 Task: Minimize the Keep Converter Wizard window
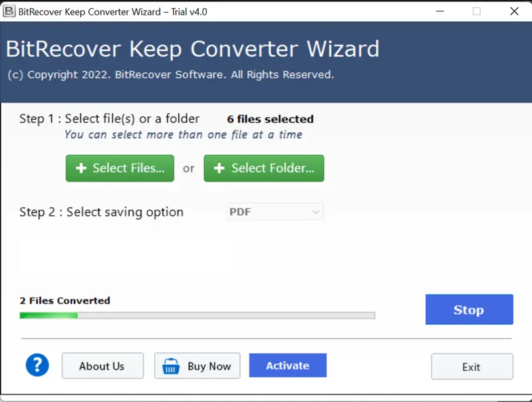coord(438,11)
